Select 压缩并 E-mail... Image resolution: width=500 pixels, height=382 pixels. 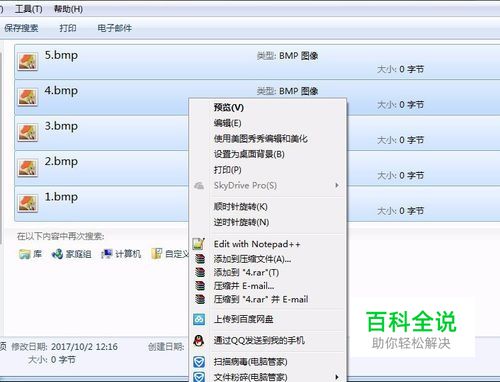click(x=244, y=286)
